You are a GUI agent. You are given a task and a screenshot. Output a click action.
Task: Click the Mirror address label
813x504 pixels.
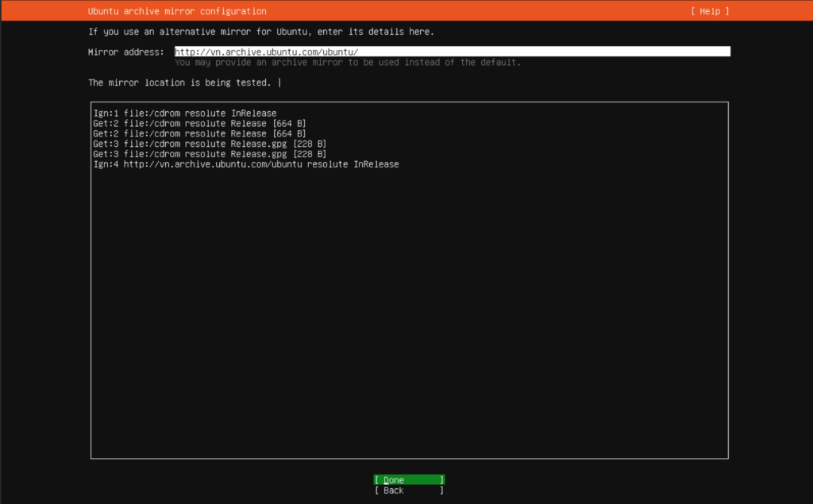[x=126, y=52]
